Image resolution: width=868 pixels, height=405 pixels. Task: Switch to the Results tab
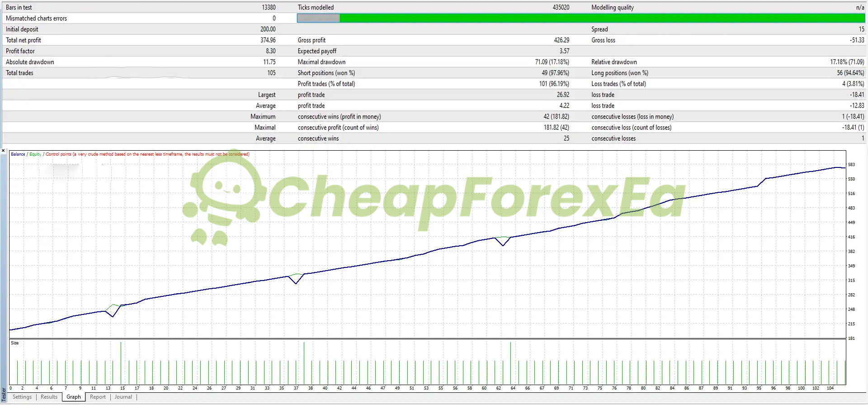(49, 397)
